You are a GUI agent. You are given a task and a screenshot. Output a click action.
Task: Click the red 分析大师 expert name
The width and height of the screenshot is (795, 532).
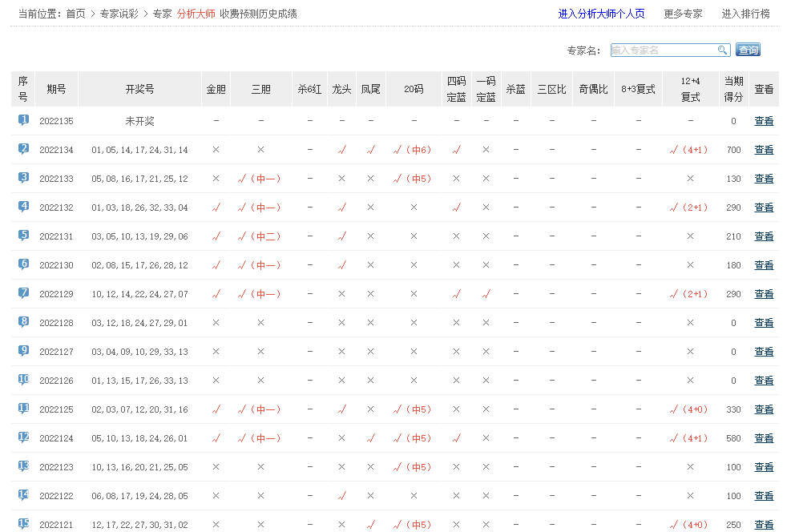click(196, 14)
